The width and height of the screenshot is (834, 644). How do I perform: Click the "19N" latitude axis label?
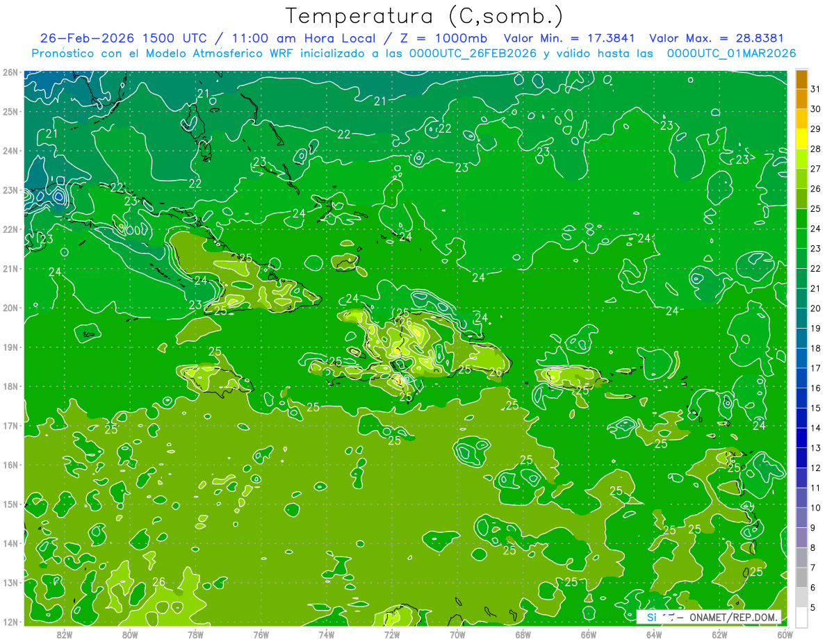click(x=10, y=347)
